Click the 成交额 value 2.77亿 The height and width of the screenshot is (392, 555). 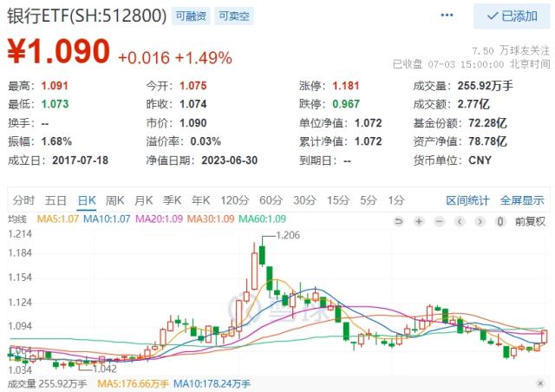click(473, 104)
